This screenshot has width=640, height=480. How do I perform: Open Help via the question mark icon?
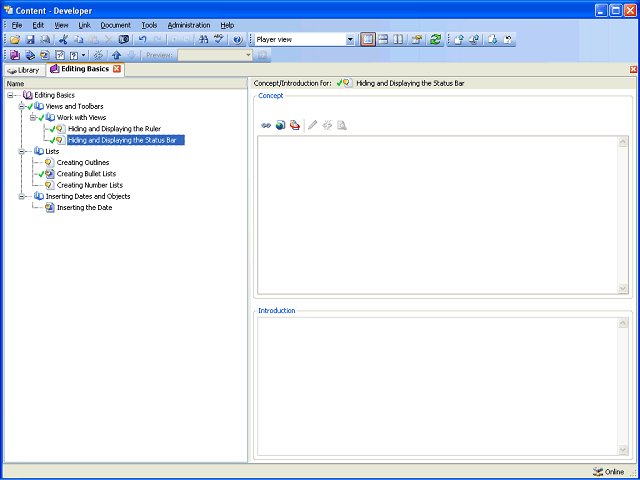pos(238,40)
